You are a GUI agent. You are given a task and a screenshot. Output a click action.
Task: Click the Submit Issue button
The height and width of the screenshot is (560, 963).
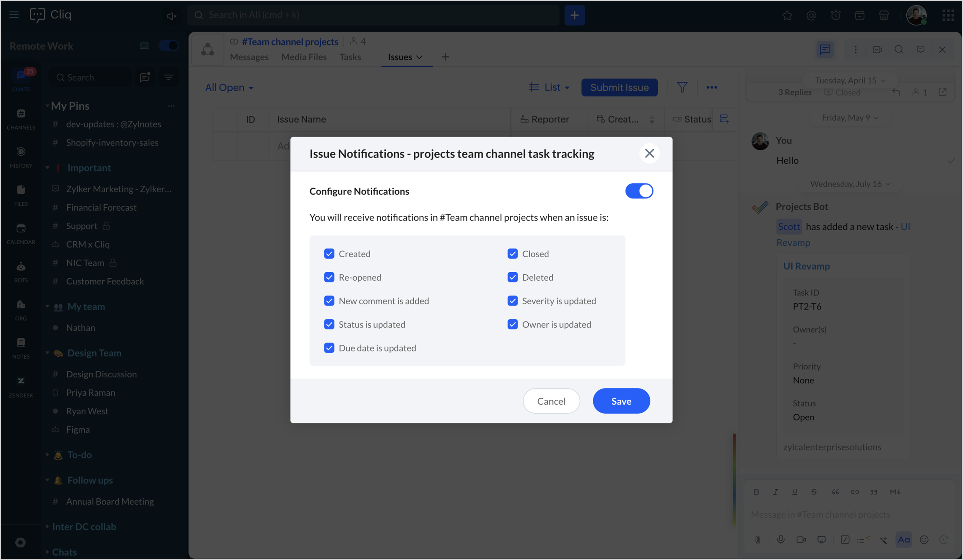click(x=619, y=87)
